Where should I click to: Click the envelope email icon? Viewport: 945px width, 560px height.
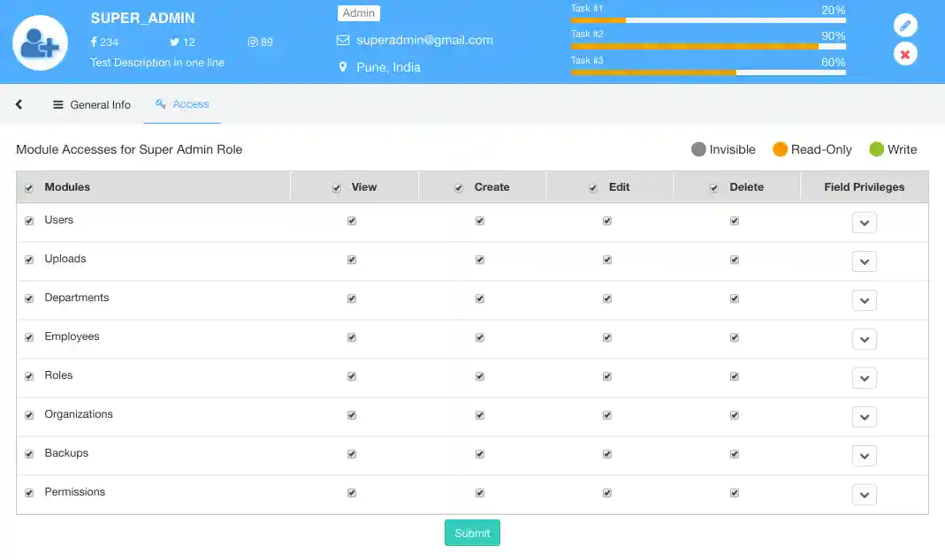point(343,41)
